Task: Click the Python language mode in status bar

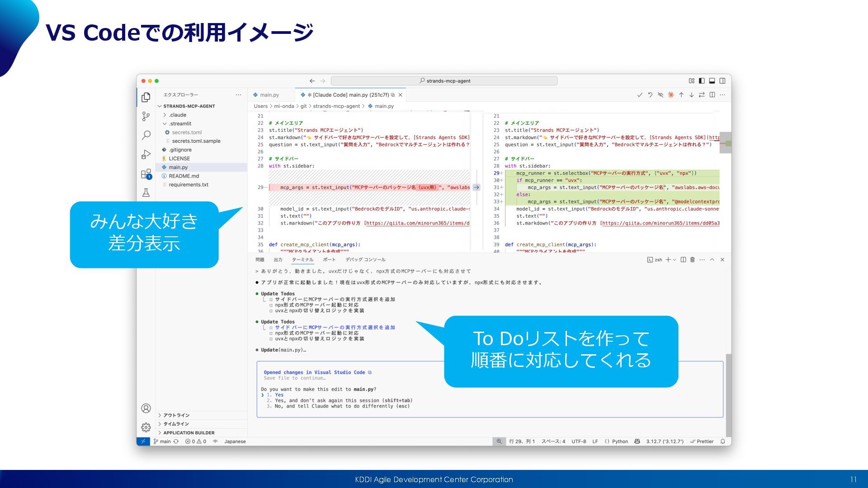Action: point(620,441)
